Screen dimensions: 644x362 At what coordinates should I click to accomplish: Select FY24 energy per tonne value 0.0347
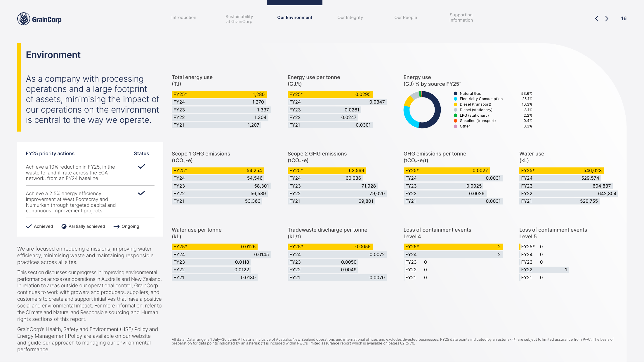pyautogui.click(x=377, y=102)
